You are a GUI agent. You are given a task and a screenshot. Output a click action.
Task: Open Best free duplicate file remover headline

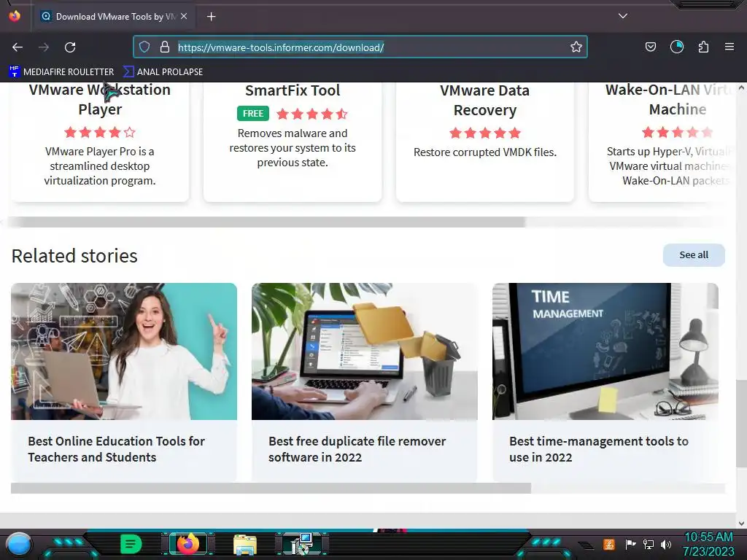point(357,449)
